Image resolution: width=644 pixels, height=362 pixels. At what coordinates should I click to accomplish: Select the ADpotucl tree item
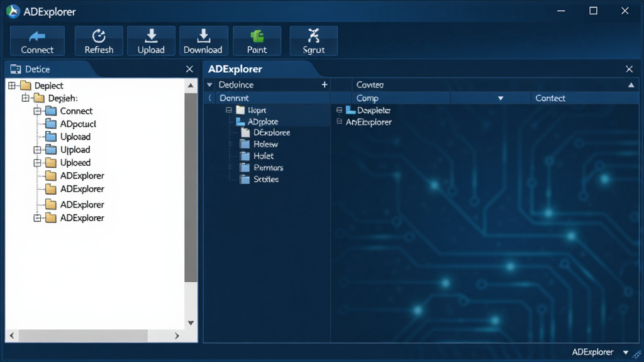click(x=78, y=124)
